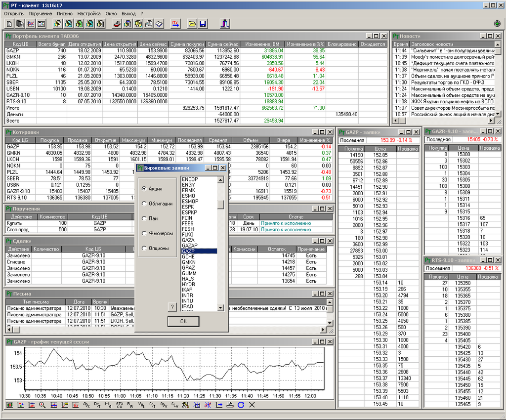Click the save floppy disk toolbar icon
The height and width of the screenshot is (420, 506).
[203, 24]
